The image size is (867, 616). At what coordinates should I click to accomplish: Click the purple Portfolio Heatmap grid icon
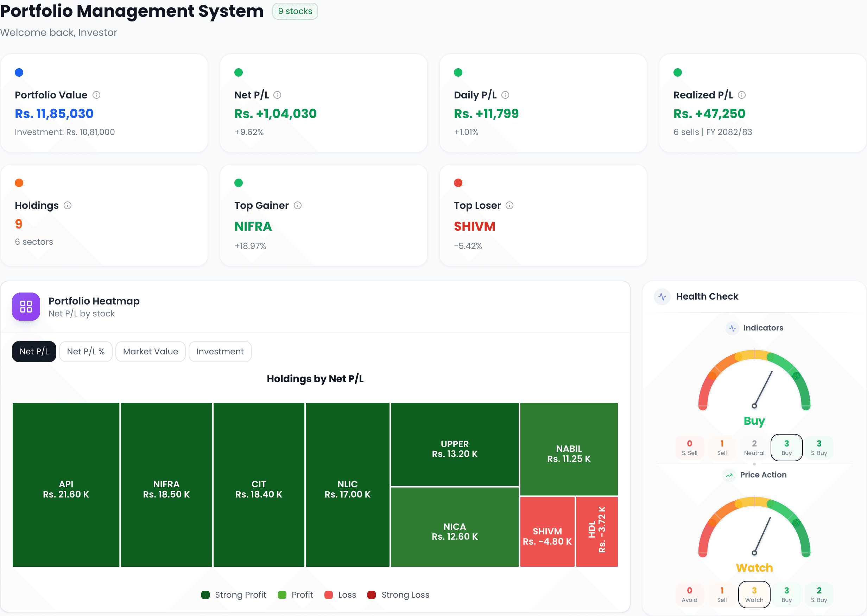point(26,307)
